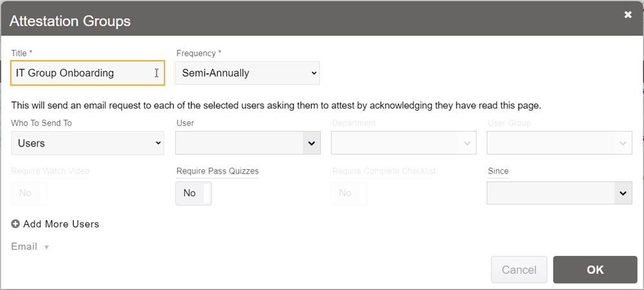Viewport: 644px width, 290px height.
Task: Open the Department dropdown
Action: pos(403,143)
